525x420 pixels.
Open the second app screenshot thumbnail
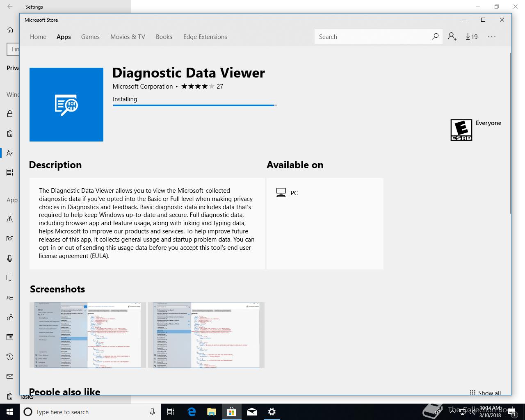(206, 335)
